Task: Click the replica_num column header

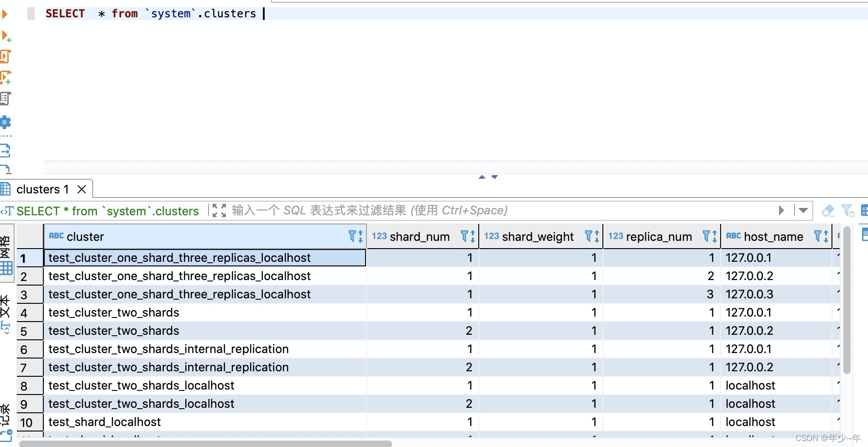Action: click(662, 236)
